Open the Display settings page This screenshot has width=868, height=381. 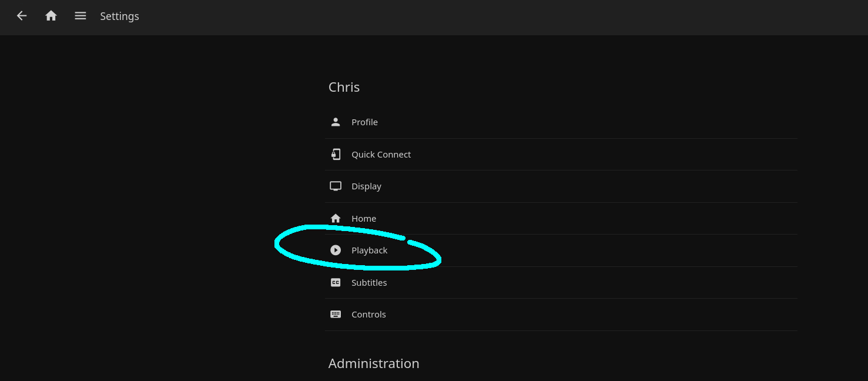point(366,186)
